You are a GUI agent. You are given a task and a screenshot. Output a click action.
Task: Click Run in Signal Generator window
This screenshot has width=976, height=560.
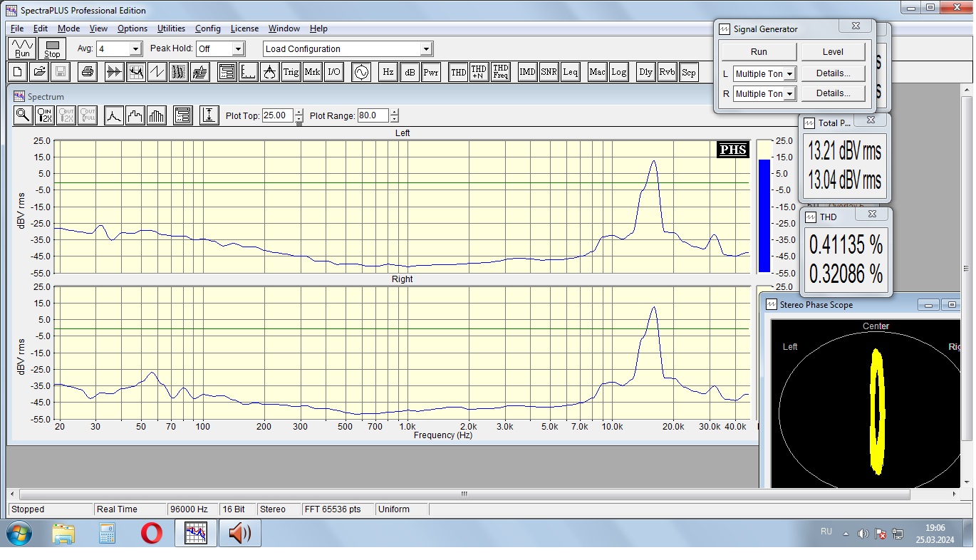pyautogui.click(x=759, y=52)
